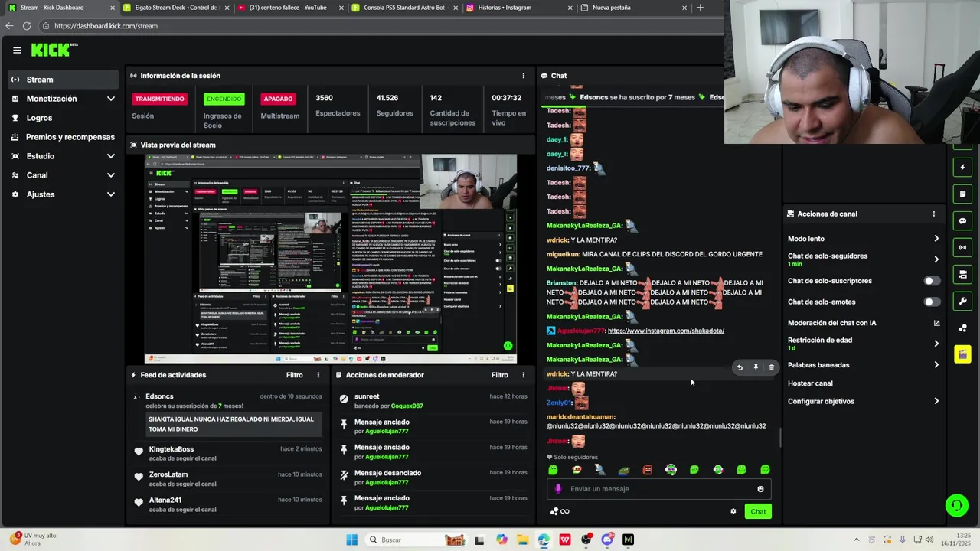Click Hostear canal
The width and height of the screenshot is (980, 551).
810,383
